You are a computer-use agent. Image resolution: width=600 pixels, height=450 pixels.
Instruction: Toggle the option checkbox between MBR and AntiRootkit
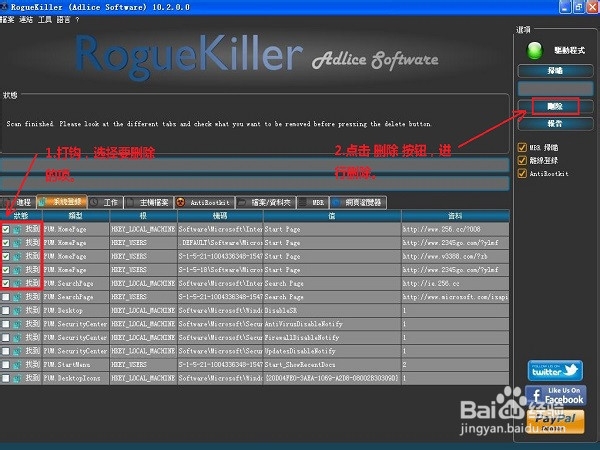pos(522,160)
